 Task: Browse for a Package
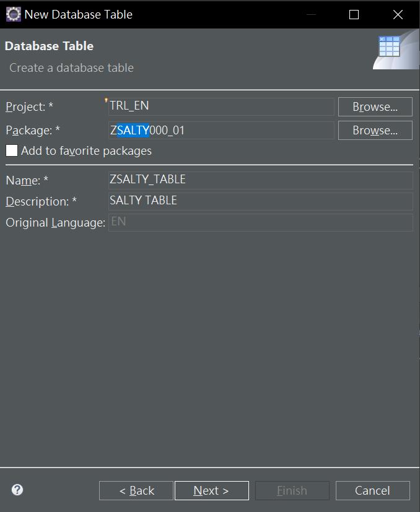[x=375, y=130]
